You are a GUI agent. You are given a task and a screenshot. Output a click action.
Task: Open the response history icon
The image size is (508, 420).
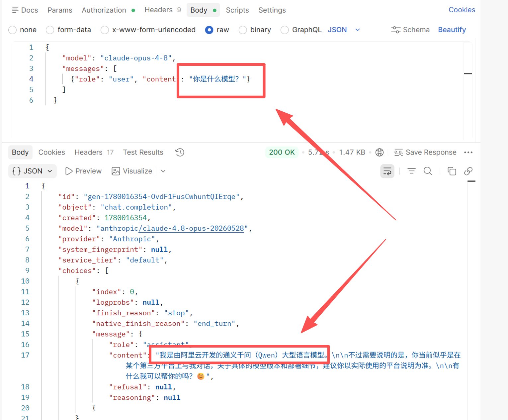pyautogui.click(x=180, y=152)
